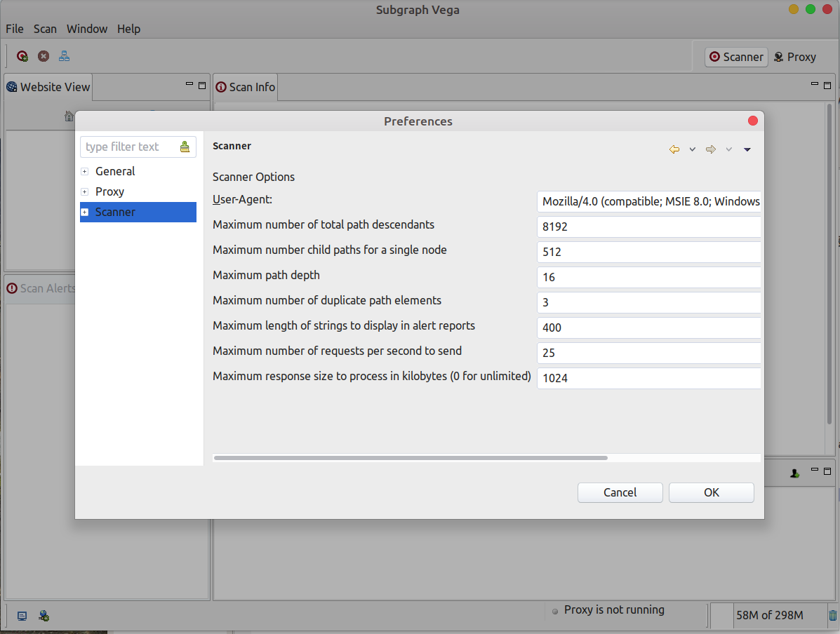Image resolution: width=840 pixels, height=634 pixels.
Task: Close the Preferences dialog with red button
Action: click(753, 121)
